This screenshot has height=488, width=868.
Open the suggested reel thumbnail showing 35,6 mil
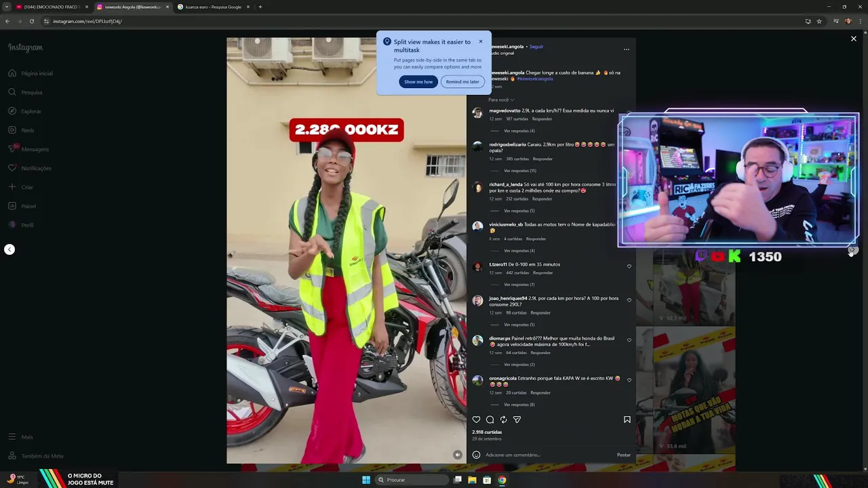click(694, 390)
